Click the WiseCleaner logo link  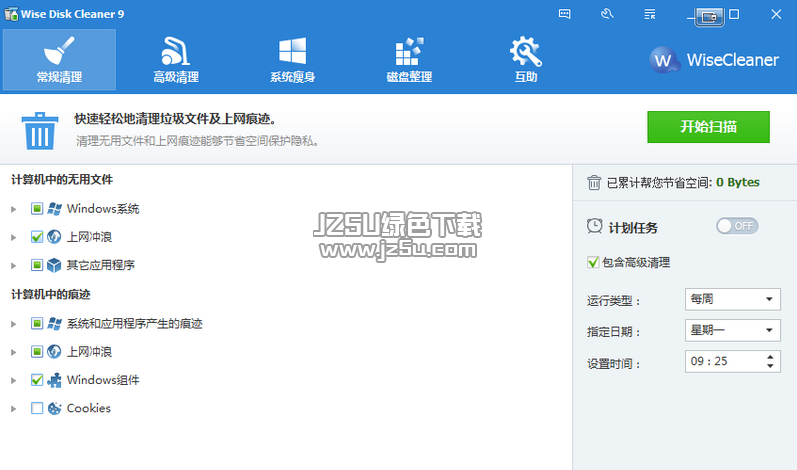coord(714,60)
